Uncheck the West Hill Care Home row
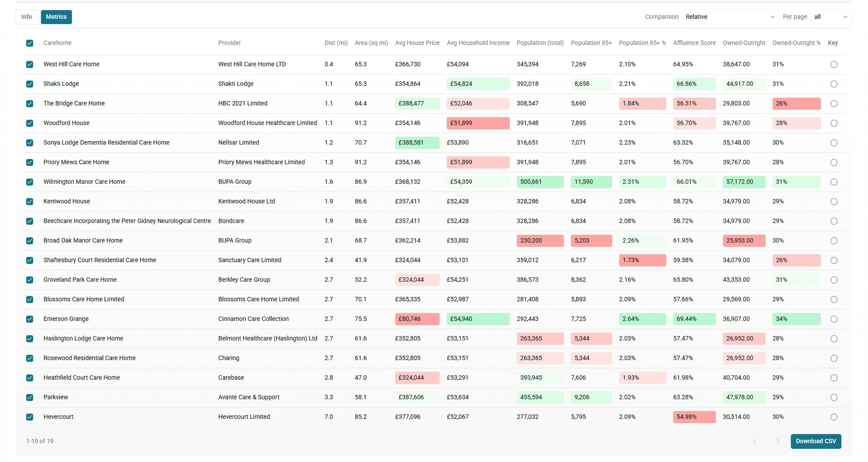868x462 pixels. 30,64
